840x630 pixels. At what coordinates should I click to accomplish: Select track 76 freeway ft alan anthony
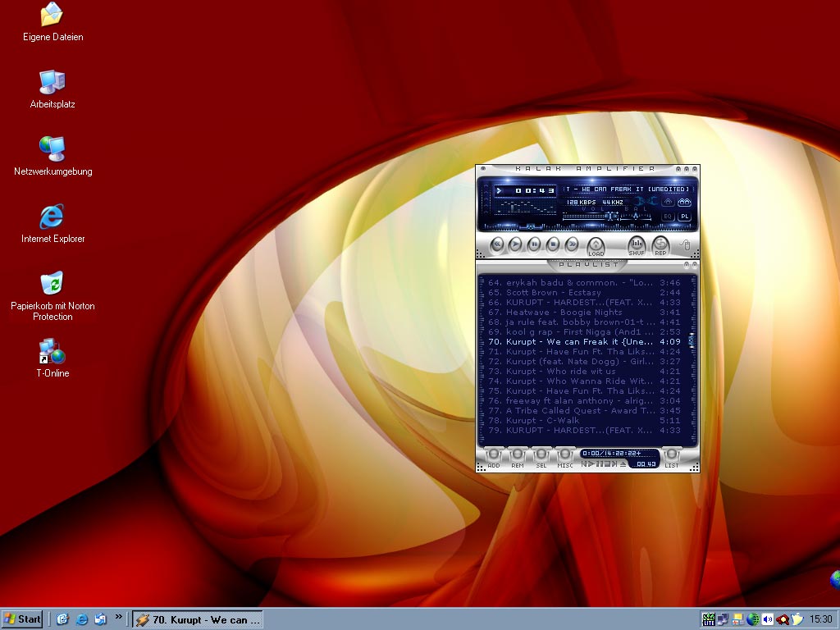click(x=584, y=400)
